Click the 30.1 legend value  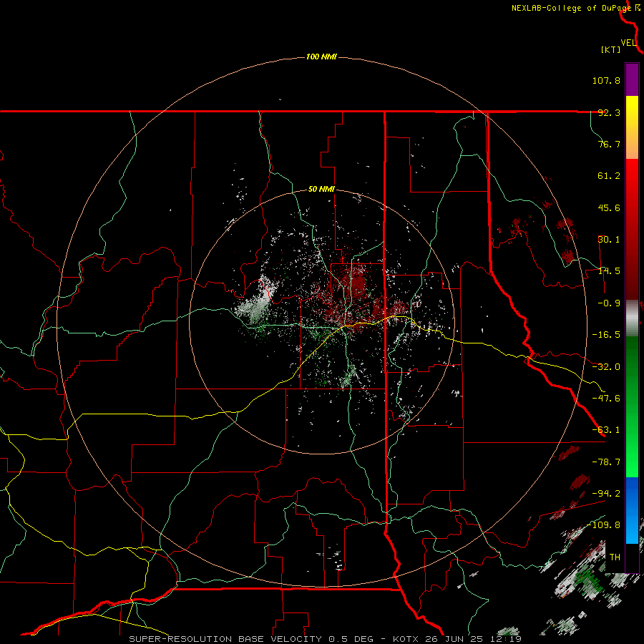609,240
